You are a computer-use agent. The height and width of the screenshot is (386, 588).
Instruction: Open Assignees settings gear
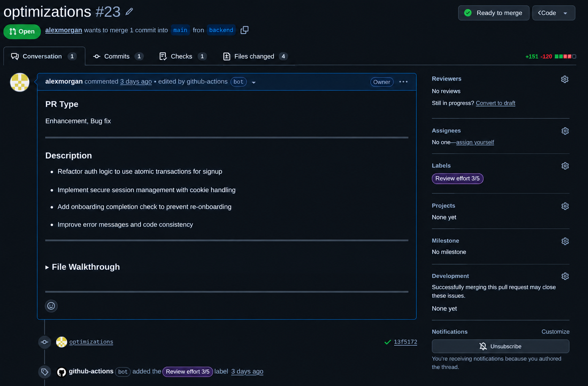(565, 131)
